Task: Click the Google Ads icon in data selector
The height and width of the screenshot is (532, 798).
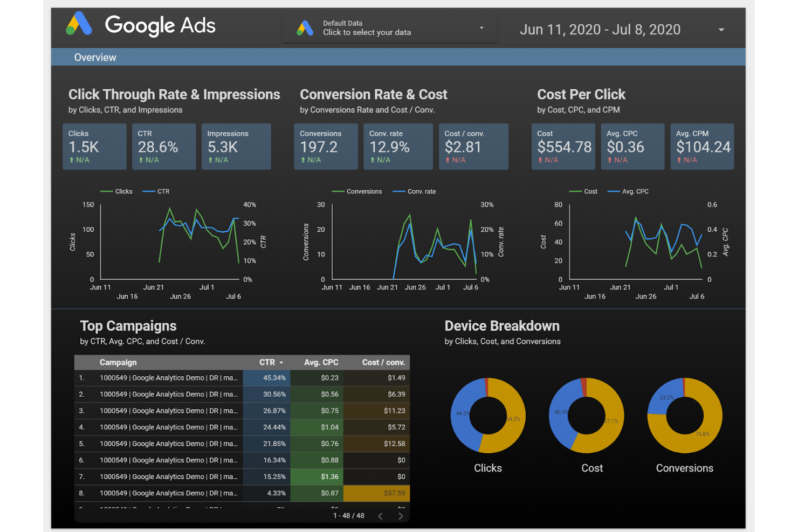Action: pos(305,28)
